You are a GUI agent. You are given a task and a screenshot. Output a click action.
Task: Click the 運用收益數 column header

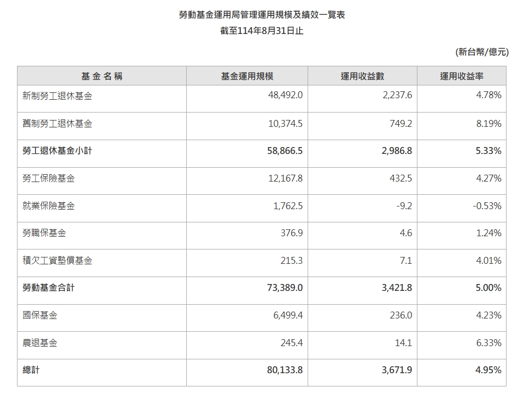[363, 75]
